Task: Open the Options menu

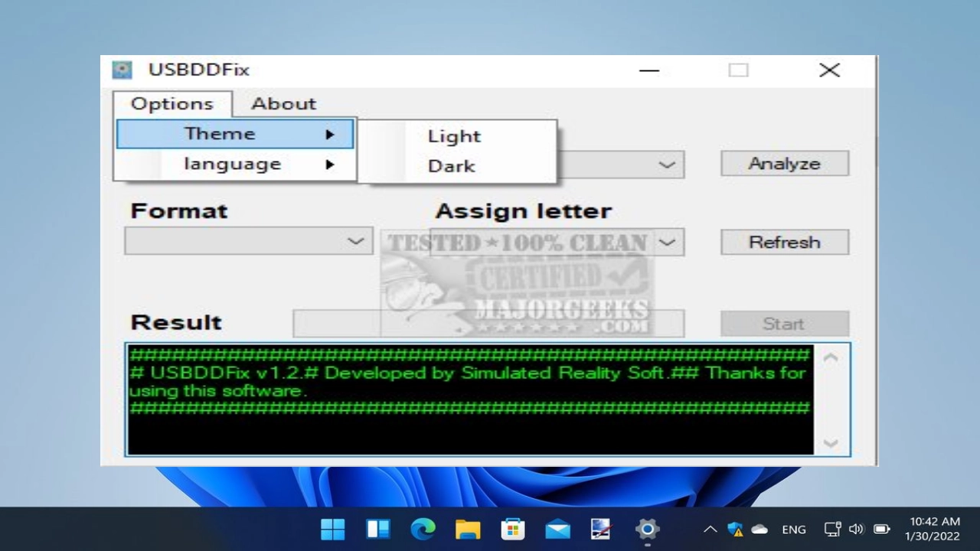Action: [172, 103]
